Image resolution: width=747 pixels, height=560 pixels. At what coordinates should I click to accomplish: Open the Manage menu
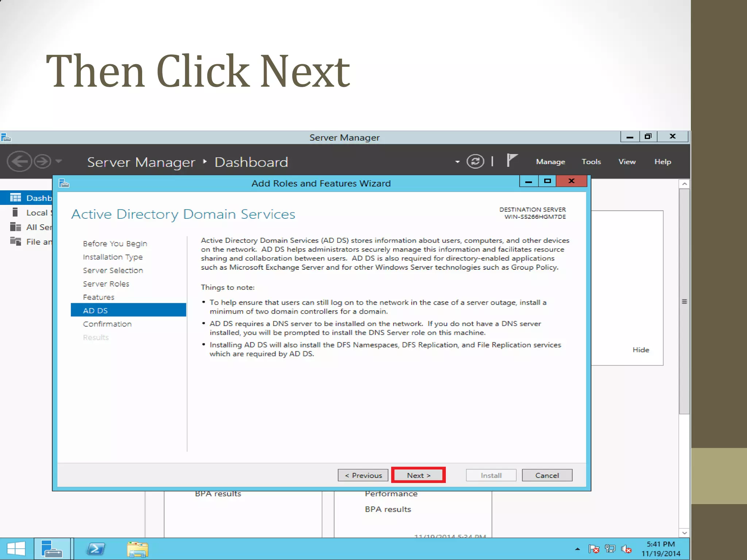[550, 162]
